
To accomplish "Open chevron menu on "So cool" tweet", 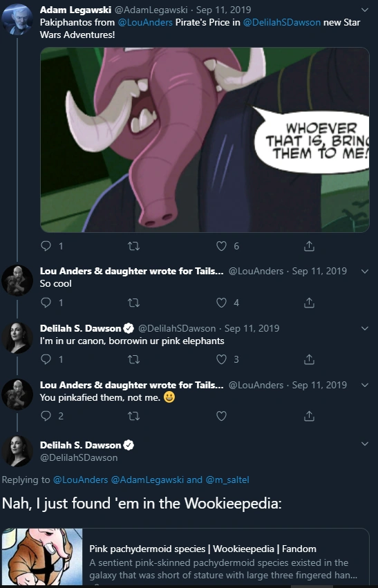I will [x=364, y=271].
